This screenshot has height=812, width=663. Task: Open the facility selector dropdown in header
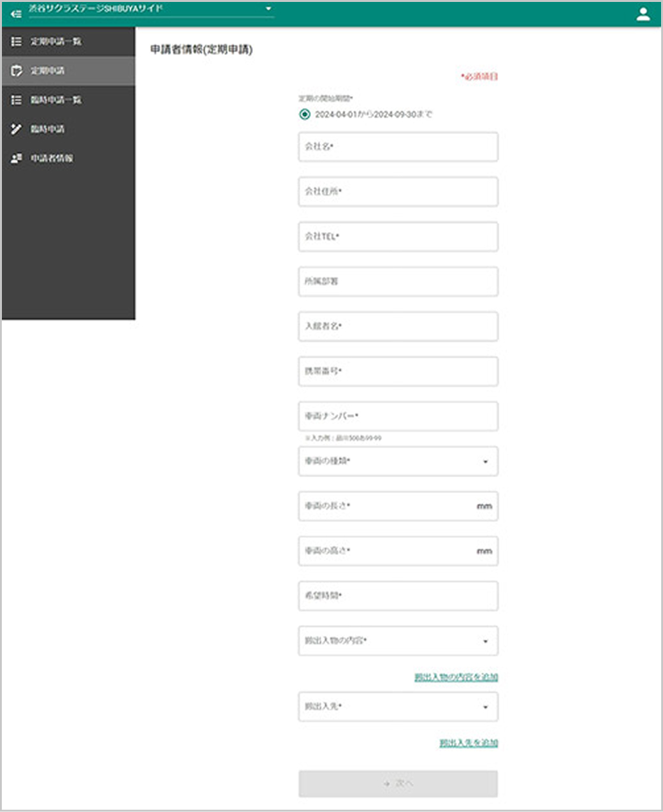pyautogui.click(x=268, y=9)
